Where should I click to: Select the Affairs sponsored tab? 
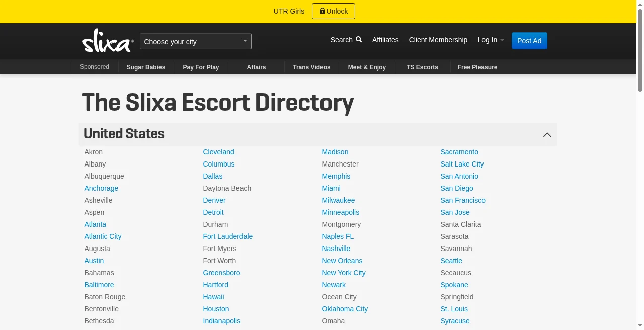point(256,67)
